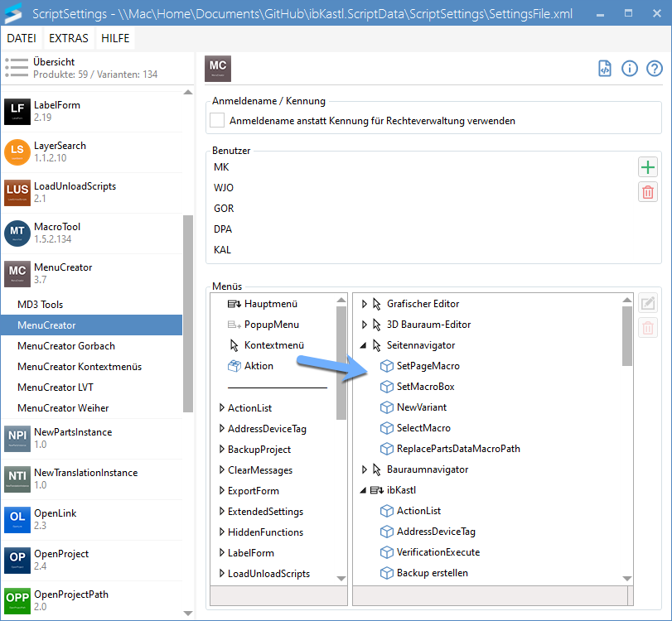Screen dimensions: 672x621
Task: Click the red trash delete user icon
Action: [648, 192]
